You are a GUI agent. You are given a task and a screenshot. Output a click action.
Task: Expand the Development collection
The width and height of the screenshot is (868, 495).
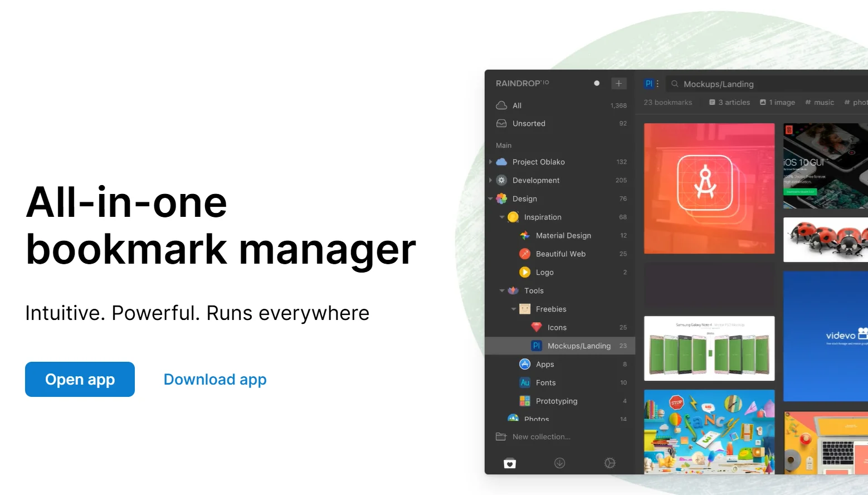490,181
